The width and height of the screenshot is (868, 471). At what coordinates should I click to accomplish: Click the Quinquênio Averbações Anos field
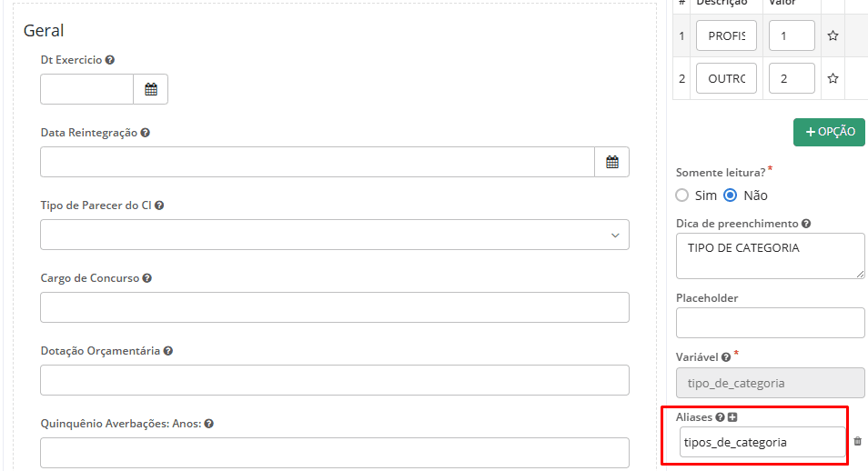(335, 453)
